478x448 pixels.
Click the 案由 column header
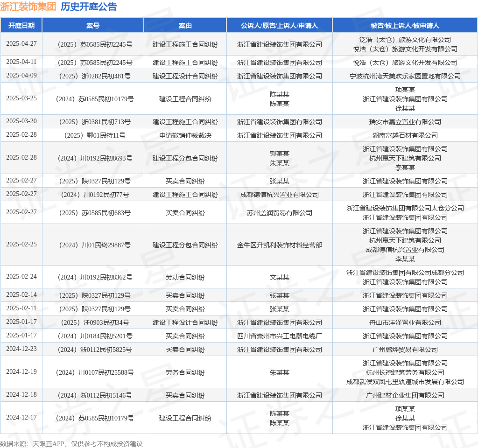pyautogui.click(x=185, y=26)
